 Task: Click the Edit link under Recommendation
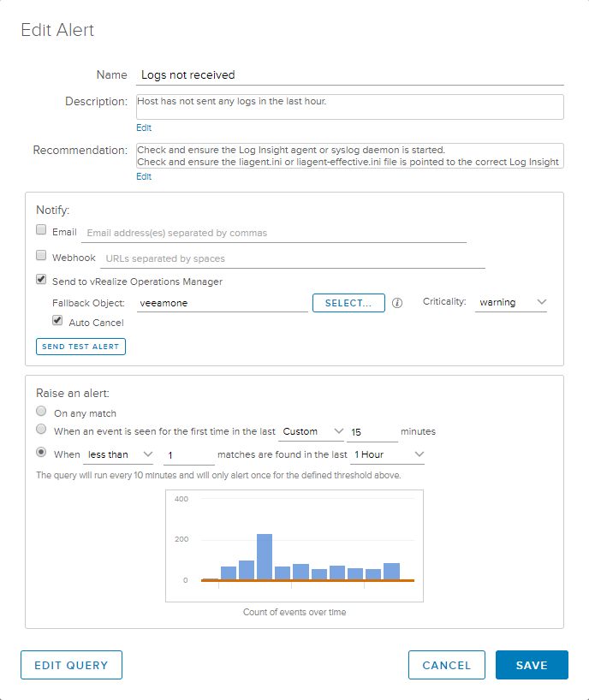point(144,176)
